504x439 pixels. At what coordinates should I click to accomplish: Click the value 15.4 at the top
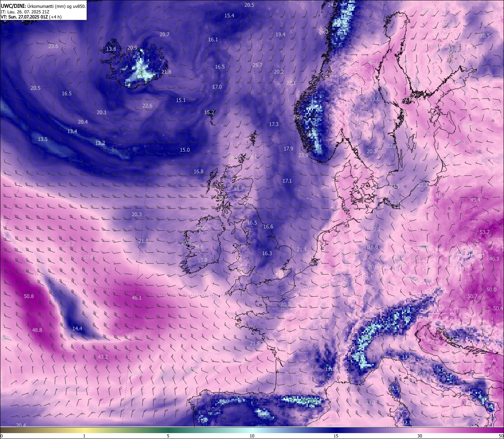(229, 16)
